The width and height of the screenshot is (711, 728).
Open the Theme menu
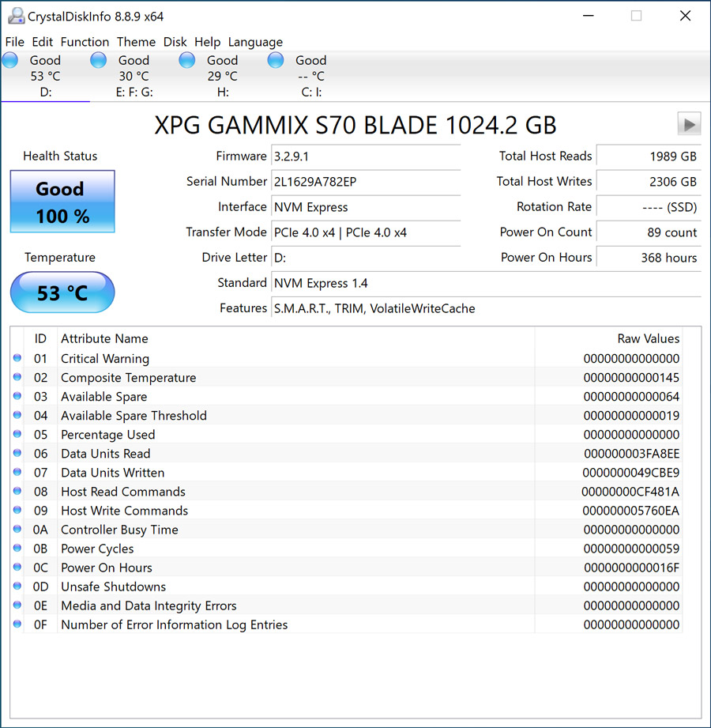(x=136, y=42)
